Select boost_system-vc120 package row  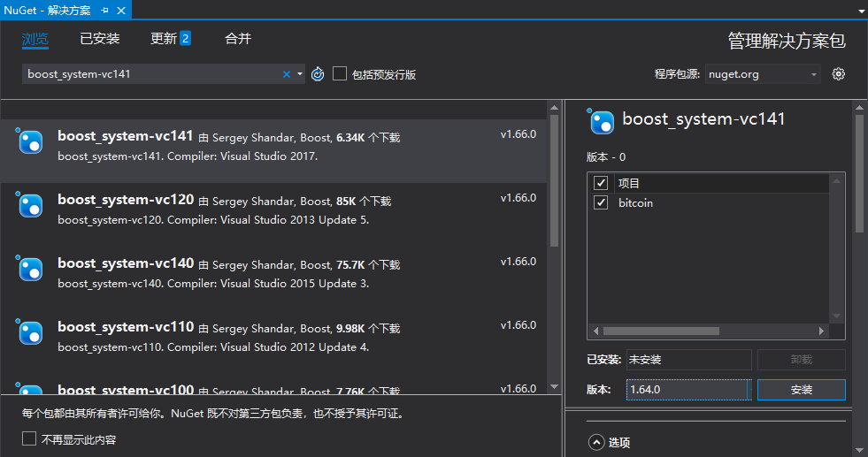coord(273,215)
